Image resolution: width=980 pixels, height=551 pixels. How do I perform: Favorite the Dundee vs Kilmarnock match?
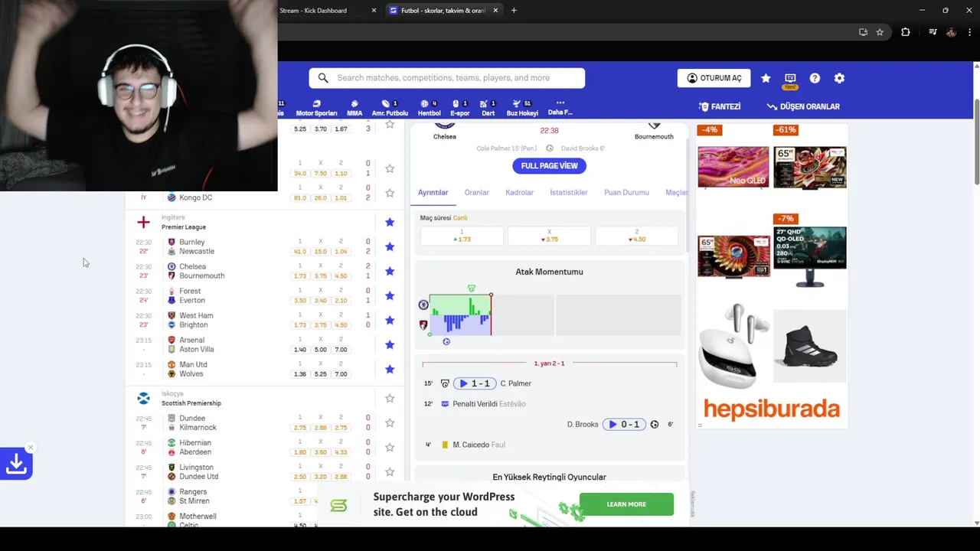(x=390, y=422)
